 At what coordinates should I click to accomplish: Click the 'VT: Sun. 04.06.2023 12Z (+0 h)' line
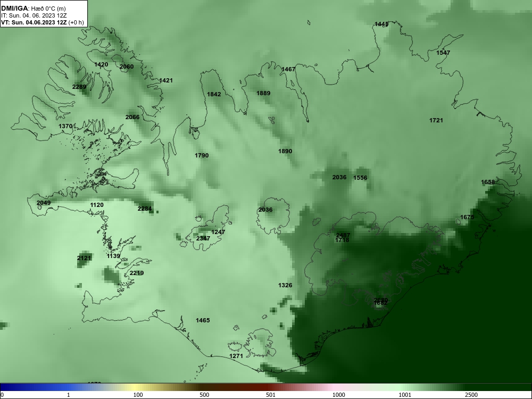(x=43, y=23)
